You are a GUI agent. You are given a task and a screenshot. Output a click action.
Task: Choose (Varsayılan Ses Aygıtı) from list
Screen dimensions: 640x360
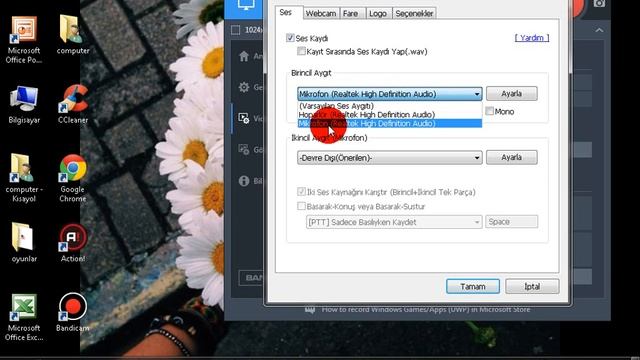pos(389,106)
